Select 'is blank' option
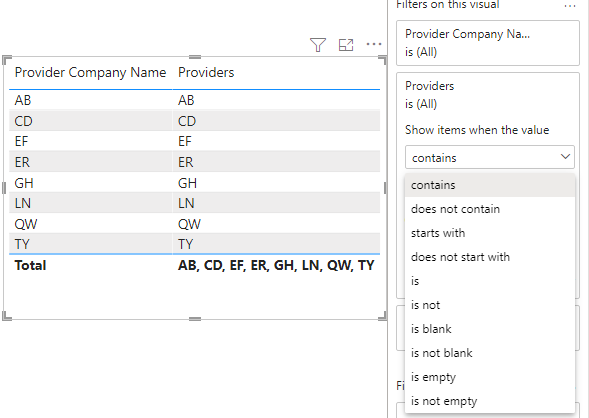Image resolution: width=589 pixels, height=418 pixels. pyautogui.click(x=490, y=329)
